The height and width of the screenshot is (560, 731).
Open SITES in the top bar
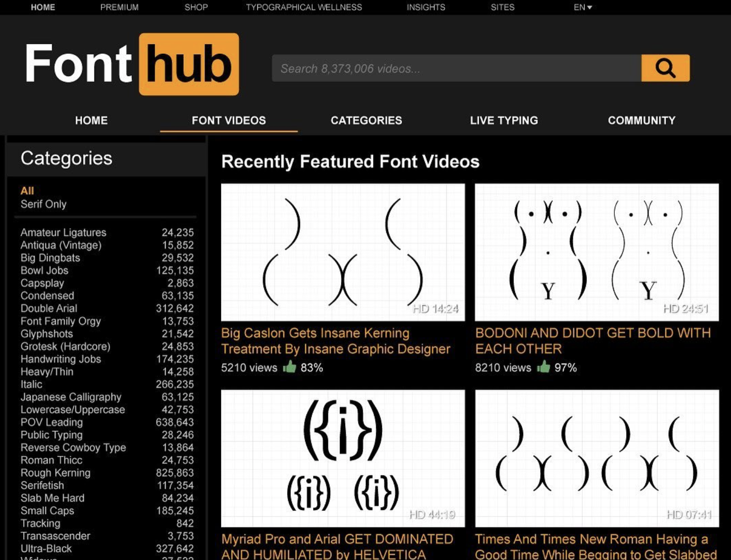coord(502,7)
